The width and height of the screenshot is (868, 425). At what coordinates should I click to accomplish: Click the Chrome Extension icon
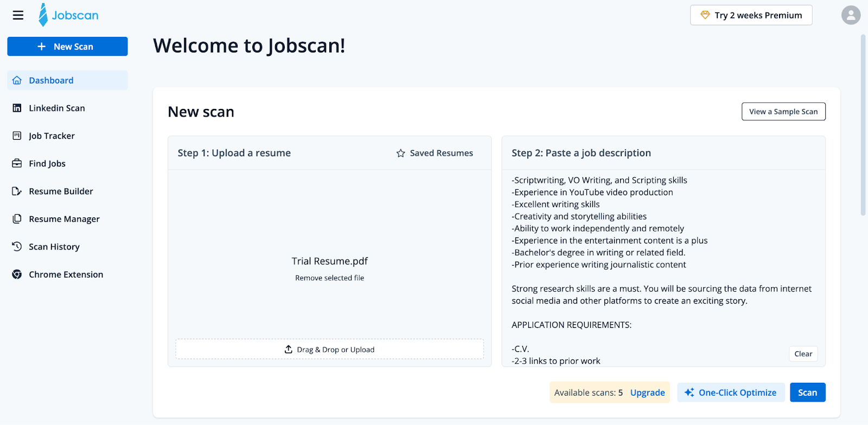tap(17, 274)
